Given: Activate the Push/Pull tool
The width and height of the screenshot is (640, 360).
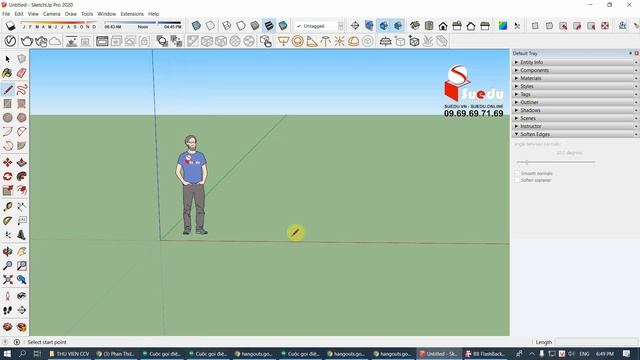Looking at the screenshot, I should 22,162.
